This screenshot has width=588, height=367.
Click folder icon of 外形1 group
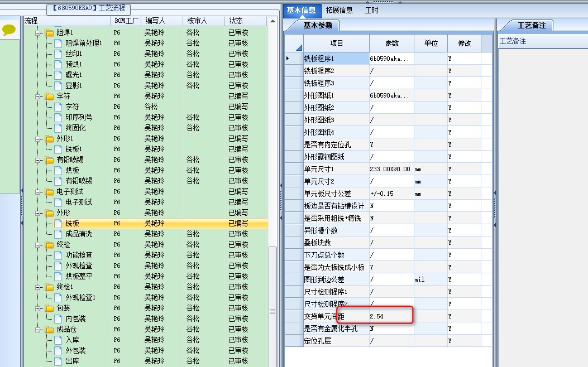tap(50, 138)
